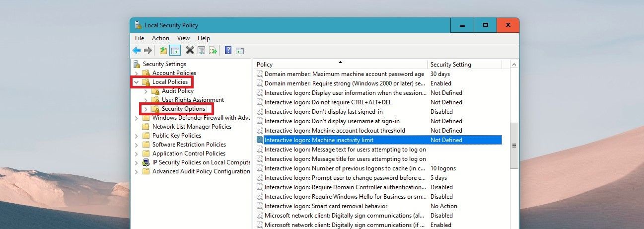Select Security Options in the tree
Screen dimensions: 644x229
click(183, 109)
